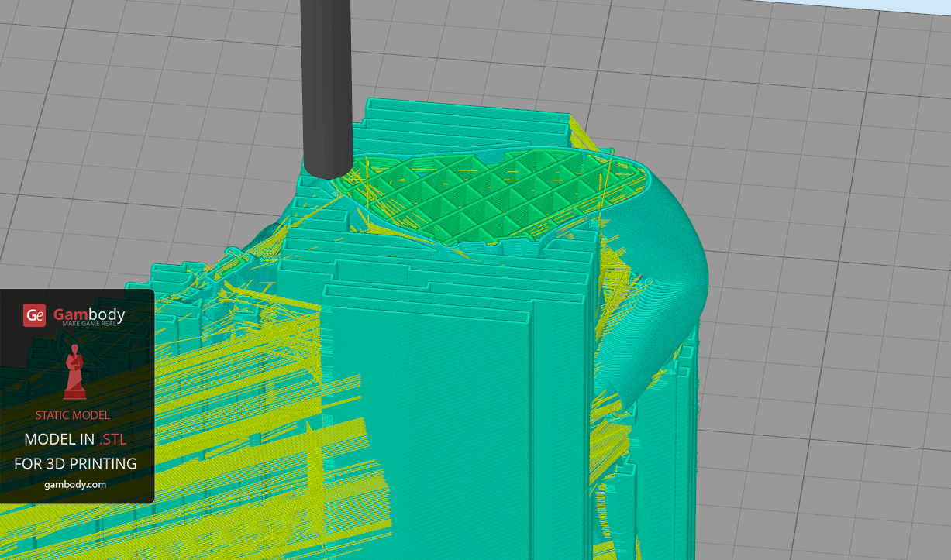Click the STATIC MODEL label
951x560 pixels.
coord(72,415)
